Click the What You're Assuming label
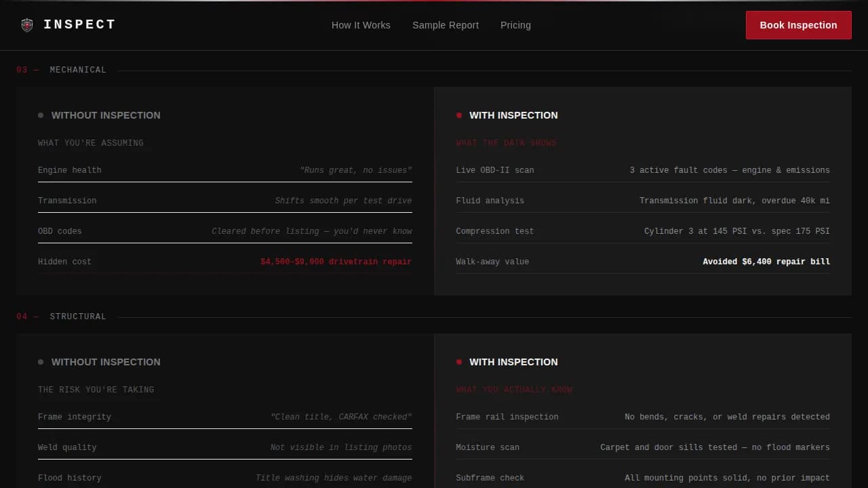This screenshot has height=488, width=868. (91, 143)
